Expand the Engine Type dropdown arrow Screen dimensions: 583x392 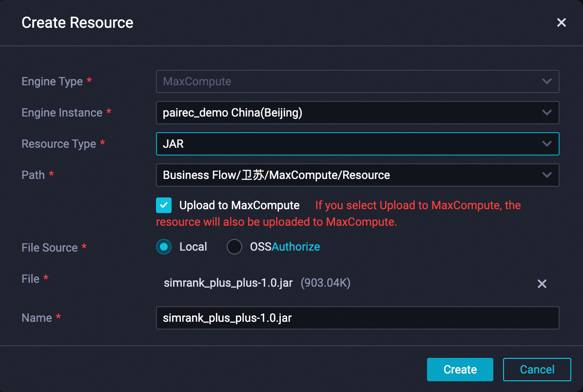pos(547,81)
